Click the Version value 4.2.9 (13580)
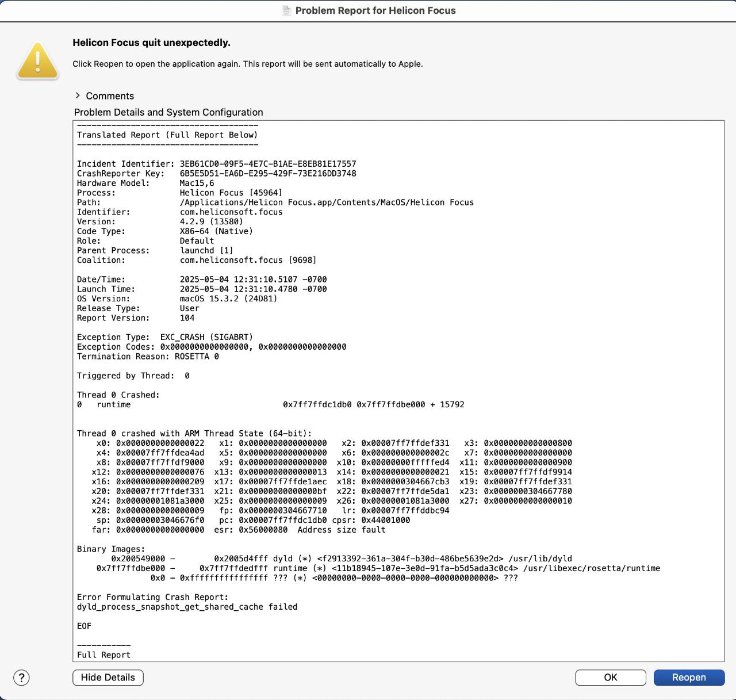Viewport: 736px width, 700px height. point(212,221)
